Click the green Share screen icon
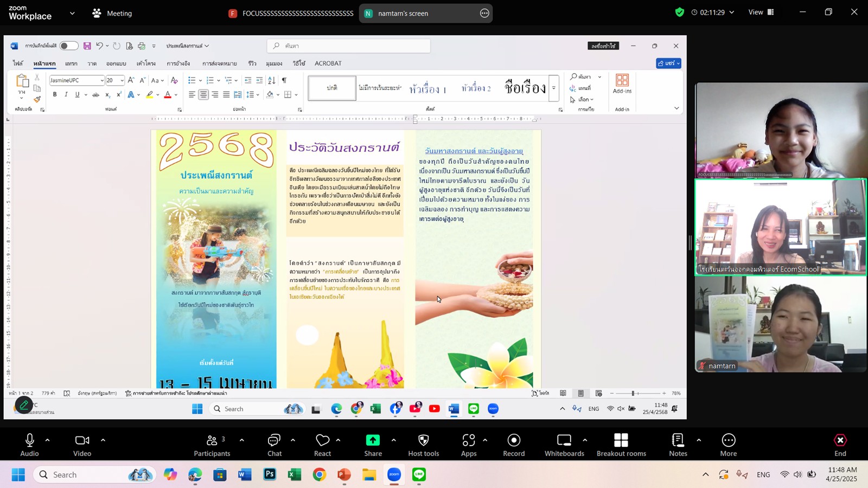The image size is (868, 488). click(x=373, y=440)
